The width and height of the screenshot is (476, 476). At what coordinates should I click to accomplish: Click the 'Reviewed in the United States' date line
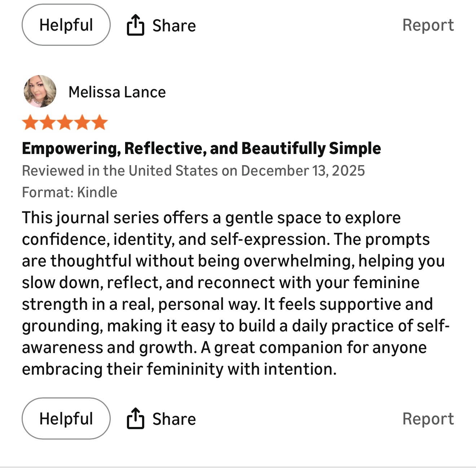193,171
